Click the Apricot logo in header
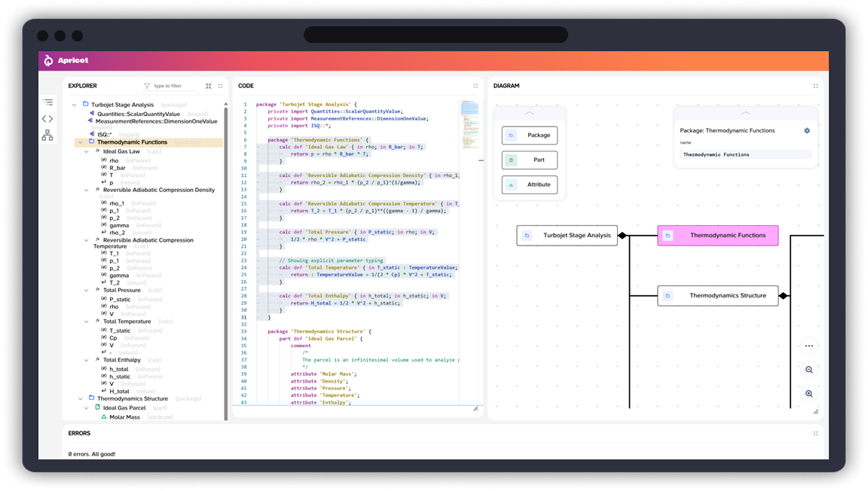This screenshot has height=491, width=868. pos(49,60)
